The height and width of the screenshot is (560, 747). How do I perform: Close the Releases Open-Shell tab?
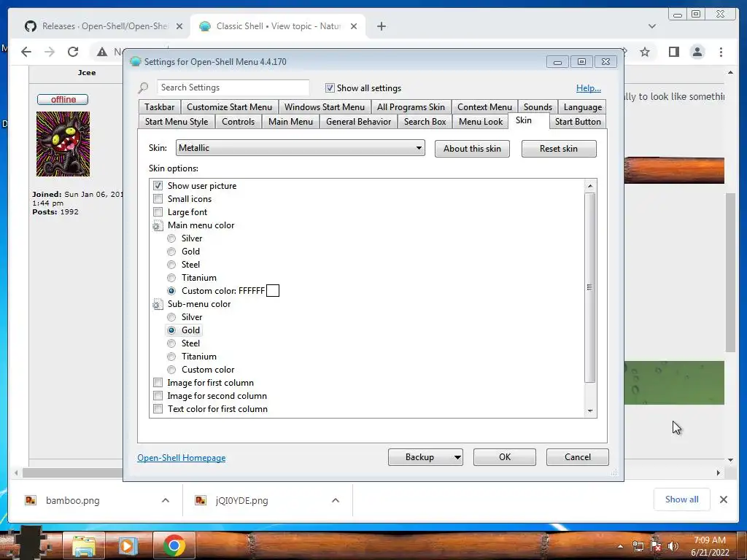[x=179, y=26]
